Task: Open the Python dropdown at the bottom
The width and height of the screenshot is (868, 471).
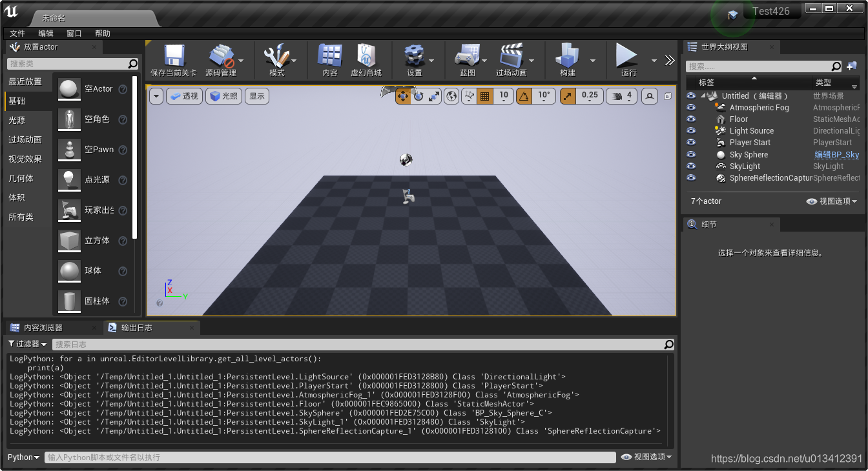Action: point(23,457)
